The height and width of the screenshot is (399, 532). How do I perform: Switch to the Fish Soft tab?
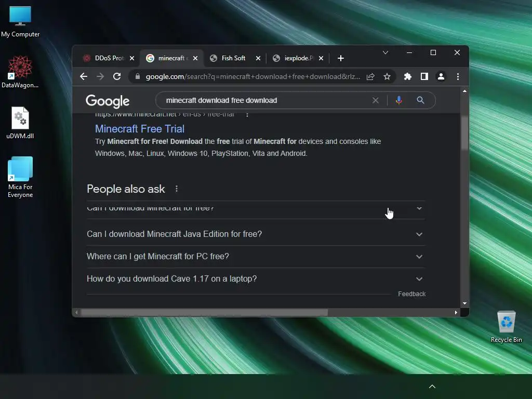pyautogui.click(x=233, y=58)
